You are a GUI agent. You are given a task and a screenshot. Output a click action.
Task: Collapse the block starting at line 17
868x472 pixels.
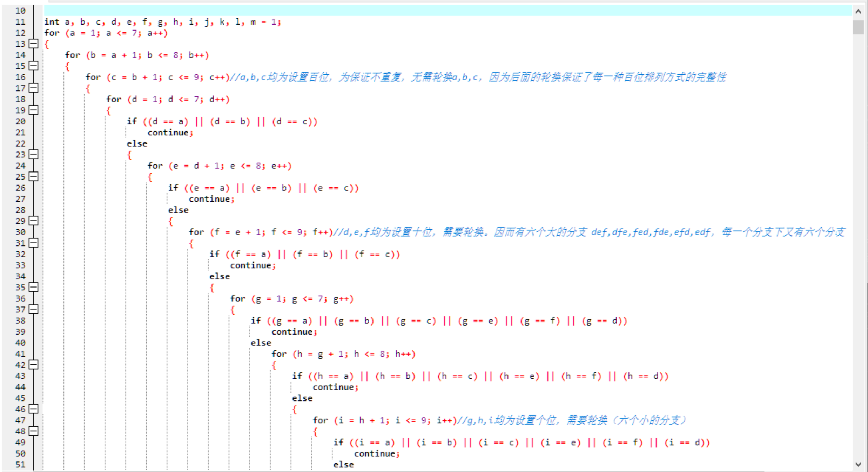pyautogui.click(x=33, y=88)
